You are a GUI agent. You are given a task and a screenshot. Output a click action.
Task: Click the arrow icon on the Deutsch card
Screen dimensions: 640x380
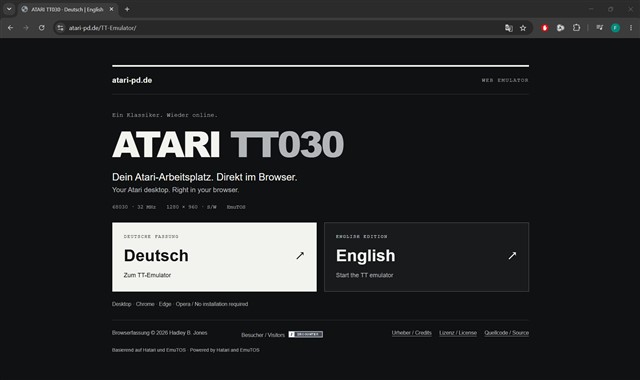click(x=300, y=256)
